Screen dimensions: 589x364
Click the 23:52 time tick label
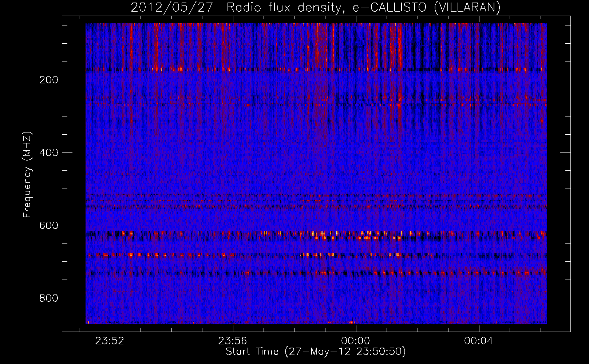click(x=110, y=341)
